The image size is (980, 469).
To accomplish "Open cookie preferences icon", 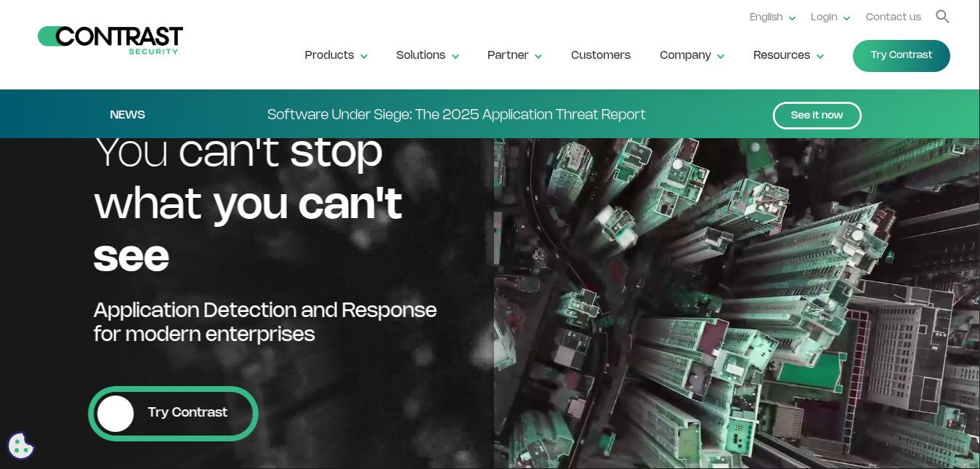I will click(20, 446).
